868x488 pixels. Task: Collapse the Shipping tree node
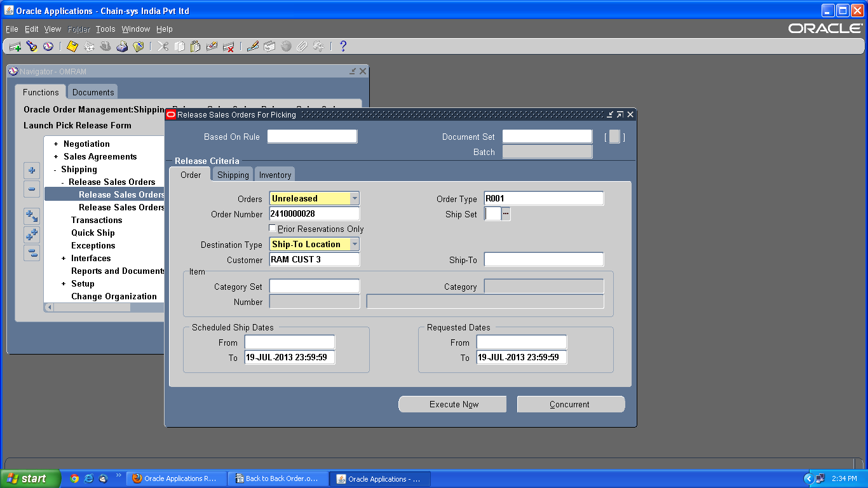55,170
